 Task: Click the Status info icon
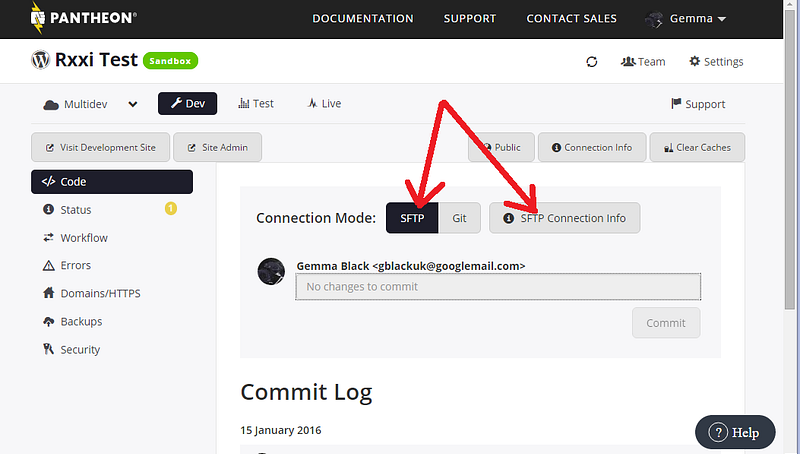[x=48, y=209]
